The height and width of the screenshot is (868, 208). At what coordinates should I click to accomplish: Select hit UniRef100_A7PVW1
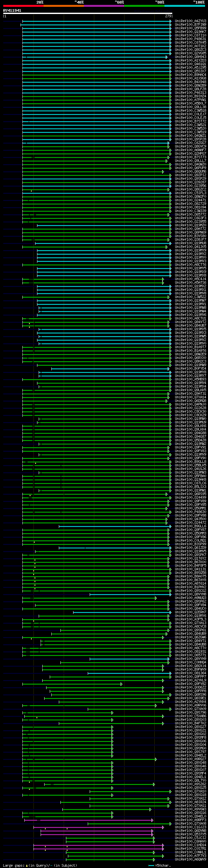pyautogui.click(x=190, y=100)
